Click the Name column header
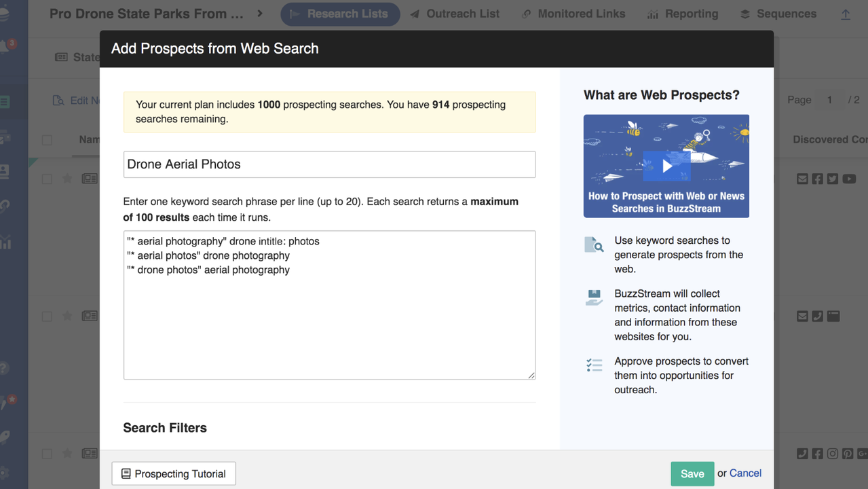 [x=89, y=139]
